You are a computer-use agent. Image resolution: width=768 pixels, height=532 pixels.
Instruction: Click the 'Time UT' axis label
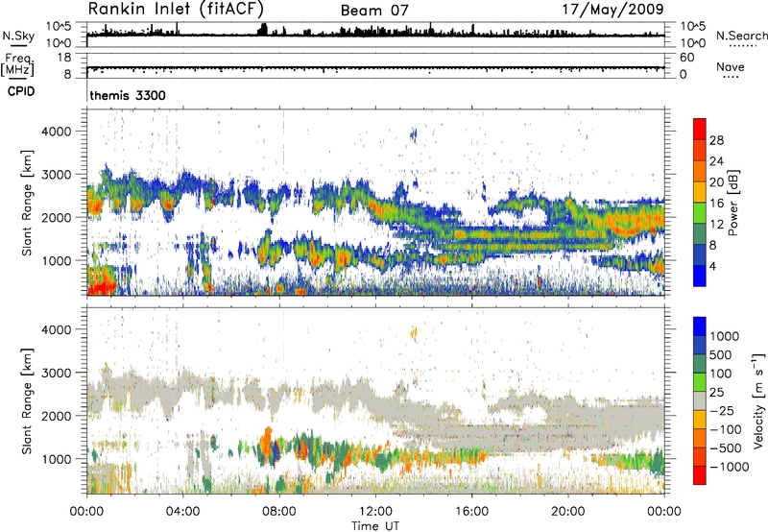pyautogui.click(x=375, y=525)
